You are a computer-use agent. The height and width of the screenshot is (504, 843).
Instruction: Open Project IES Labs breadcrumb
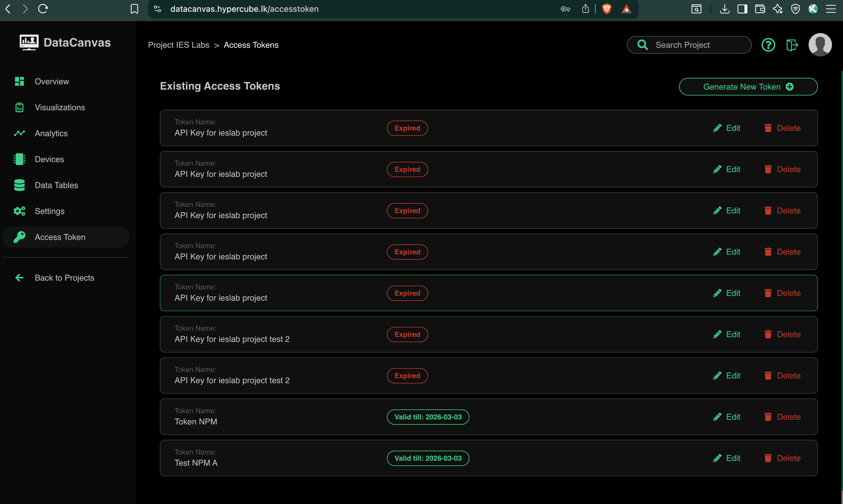click(x=178, y=45)
